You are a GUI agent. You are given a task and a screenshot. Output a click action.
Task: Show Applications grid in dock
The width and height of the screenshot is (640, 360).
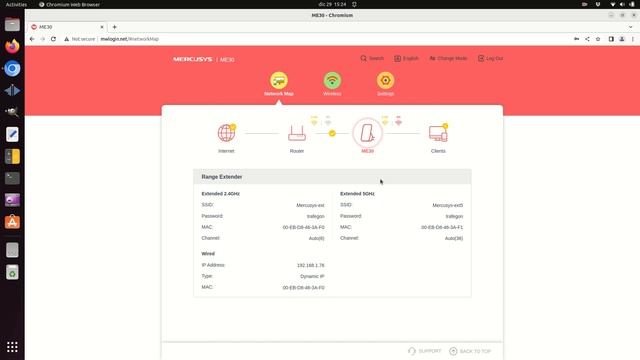12,347
